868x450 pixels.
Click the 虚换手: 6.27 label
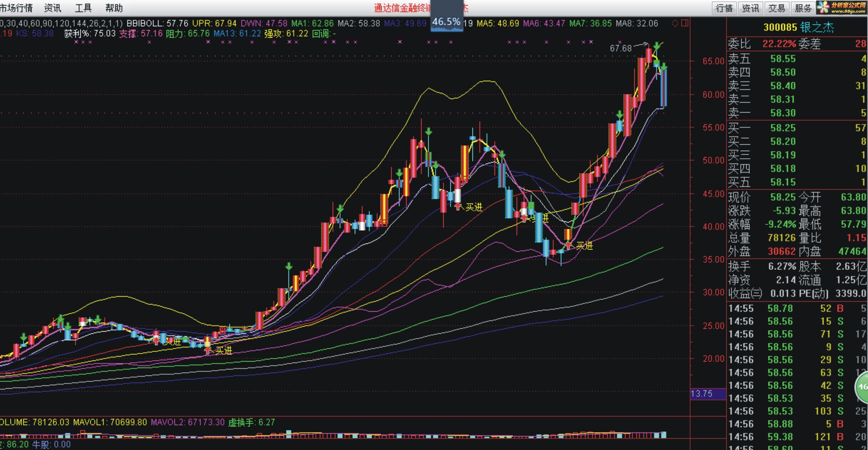coord(251,422)
